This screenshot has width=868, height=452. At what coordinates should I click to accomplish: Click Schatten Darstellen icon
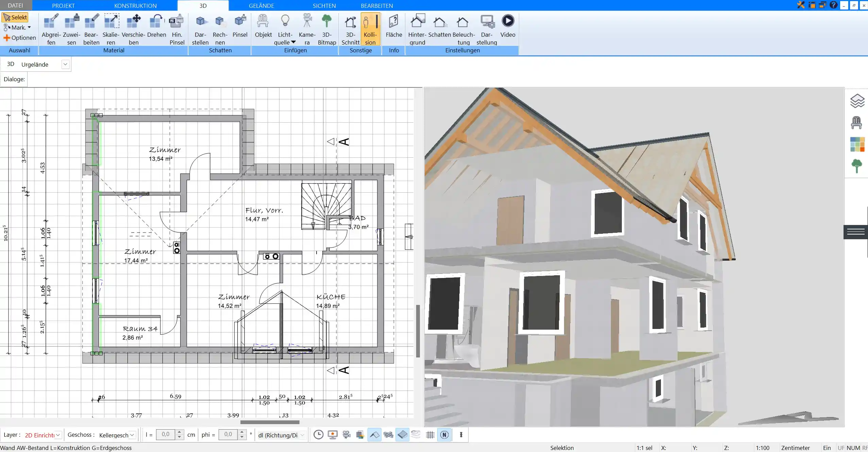coord(200,29)
